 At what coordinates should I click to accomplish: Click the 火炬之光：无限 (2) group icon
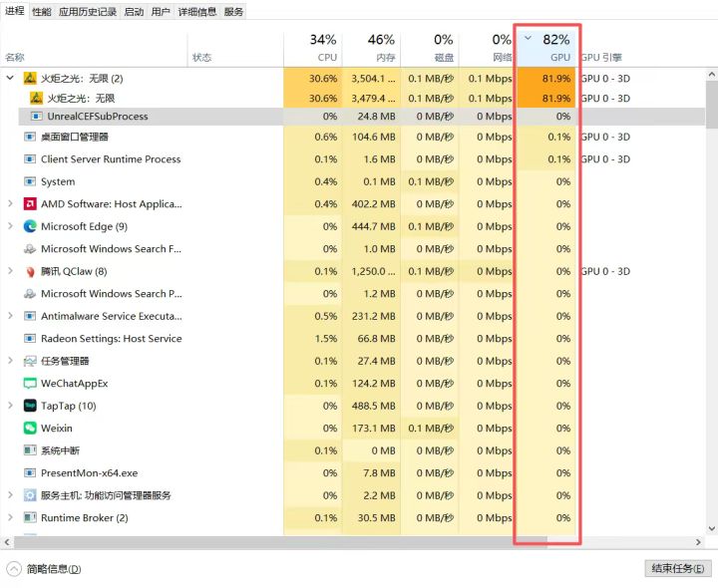30,79
